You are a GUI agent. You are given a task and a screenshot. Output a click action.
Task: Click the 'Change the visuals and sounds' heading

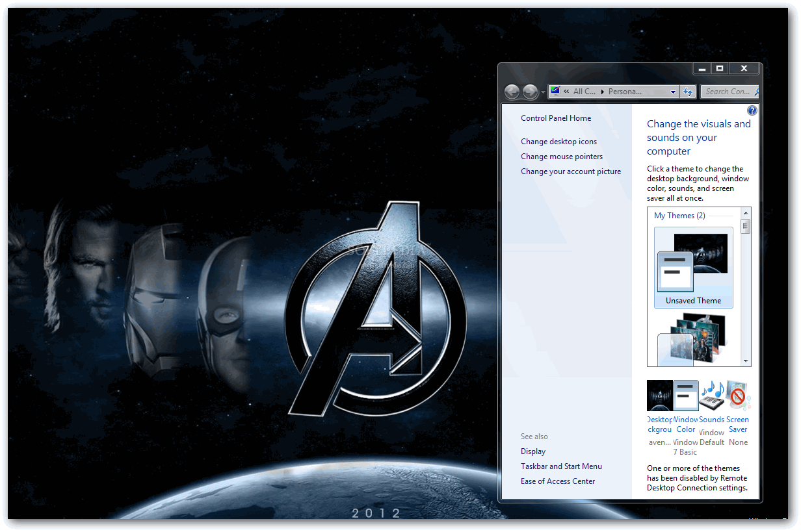click(699, 138)
